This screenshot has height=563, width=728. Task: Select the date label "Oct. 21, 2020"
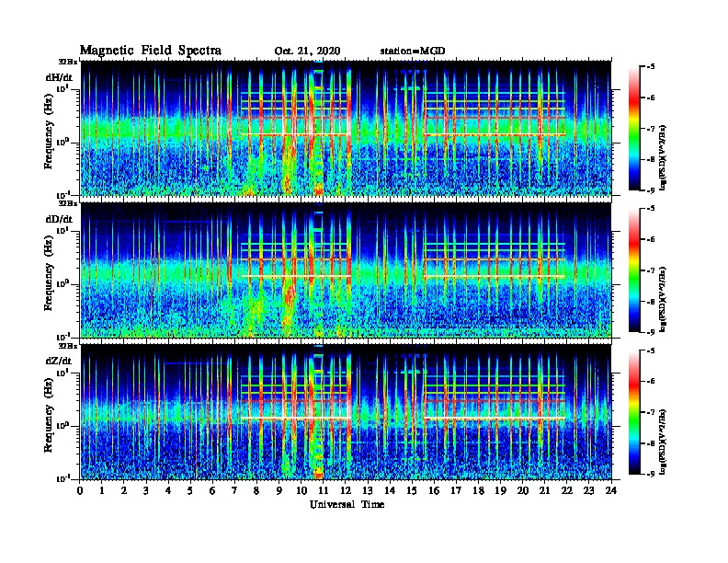[x=307, y=52]
